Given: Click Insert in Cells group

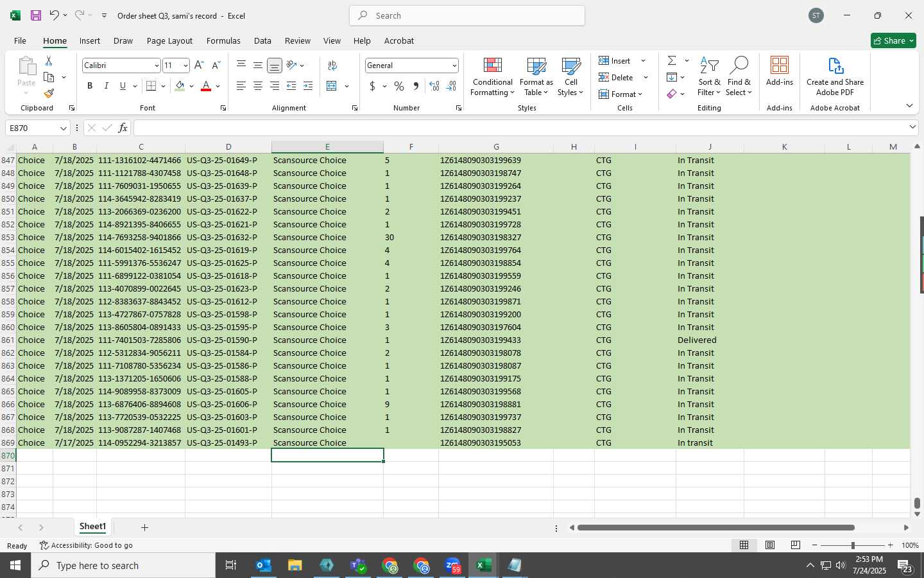Looking at the screenshot, I should tap(615, 60).
